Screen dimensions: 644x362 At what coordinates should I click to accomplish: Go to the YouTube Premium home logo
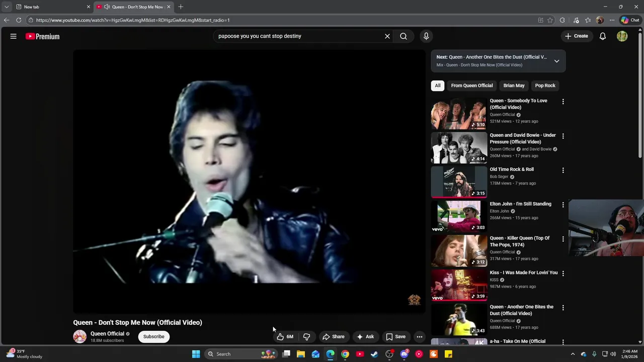click(43, 36)
